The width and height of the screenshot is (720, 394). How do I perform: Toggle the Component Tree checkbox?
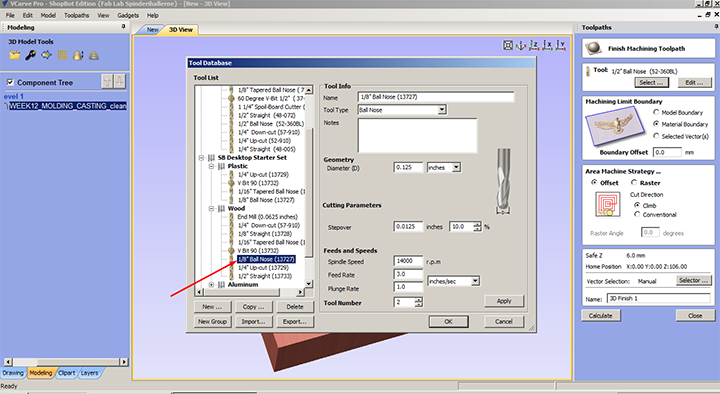(x=10, y=83)
